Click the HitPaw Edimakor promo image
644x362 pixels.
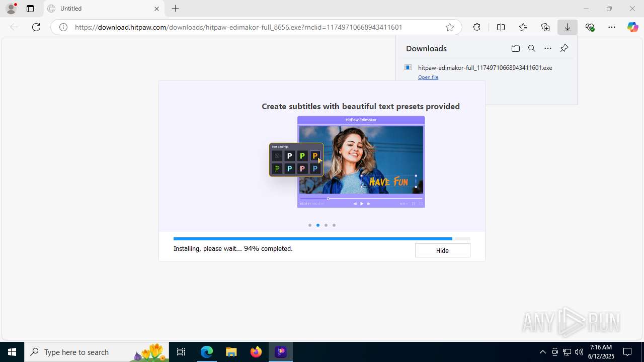click(347, 162)
